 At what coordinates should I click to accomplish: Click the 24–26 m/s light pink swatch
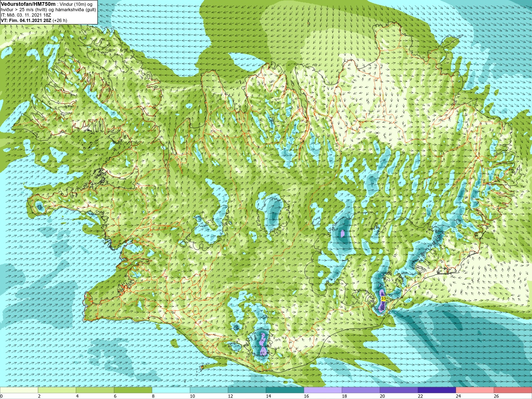click(475, 390)
